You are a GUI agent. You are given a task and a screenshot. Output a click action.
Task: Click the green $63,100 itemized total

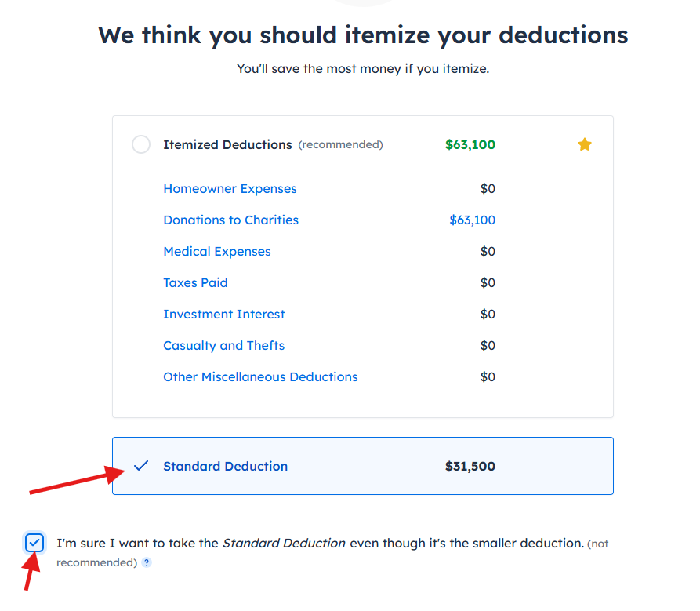pyautogui.click(x=470, y=145)
